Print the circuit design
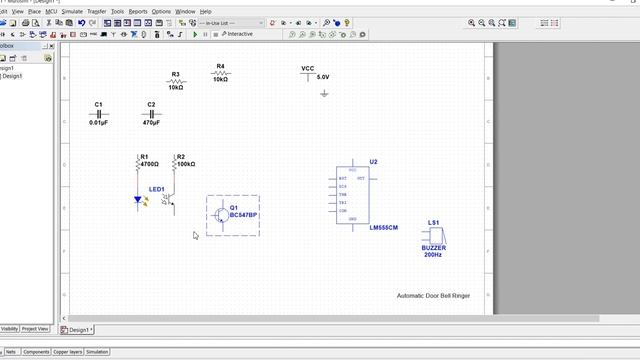The width and height of the screenshot is (640, 360). (25, 23)
